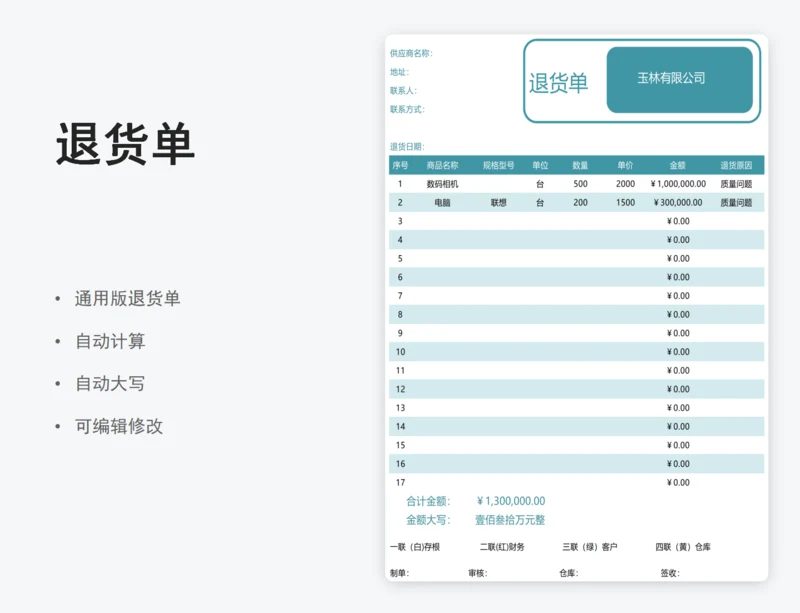Click the quantity 500 cell

click(x=580, y=184)
